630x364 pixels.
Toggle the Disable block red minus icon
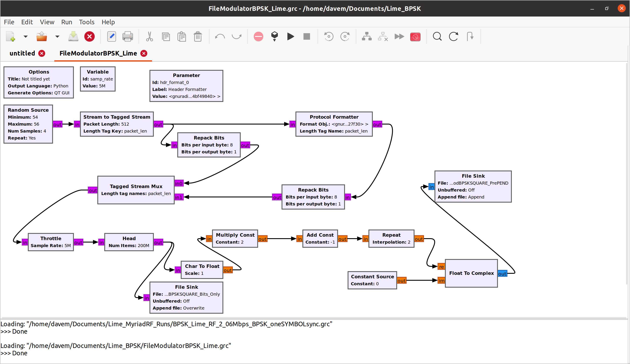[258, 37]
